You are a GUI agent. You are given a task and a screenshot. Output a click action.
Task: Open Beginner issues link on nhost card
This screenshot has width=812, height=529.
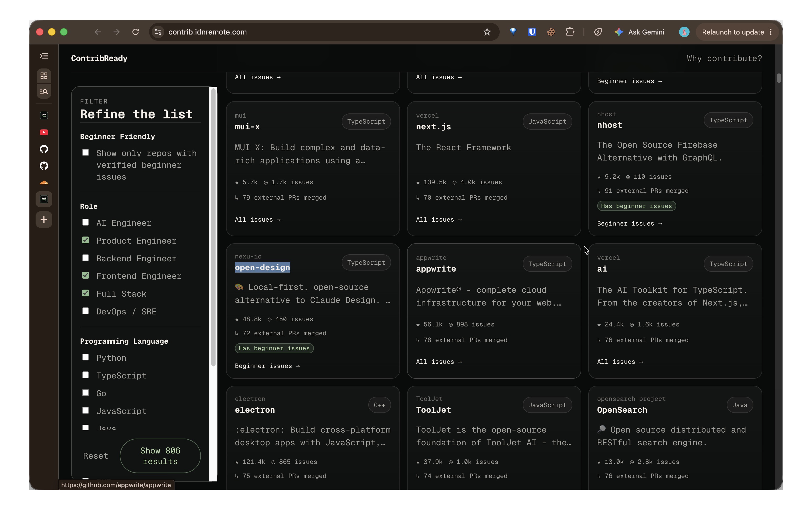629,223
